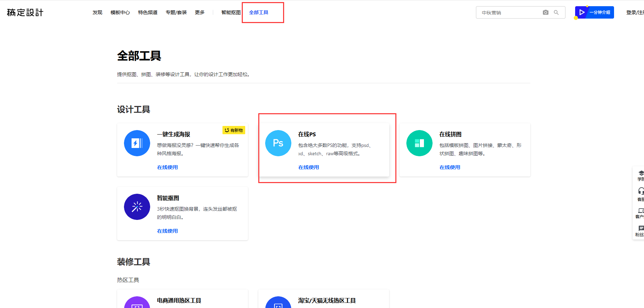Click the blue 淘宝/天猫无线热区工具 icon
The image size is (644, 308).
pyautogui.click(x=278, y=302)
